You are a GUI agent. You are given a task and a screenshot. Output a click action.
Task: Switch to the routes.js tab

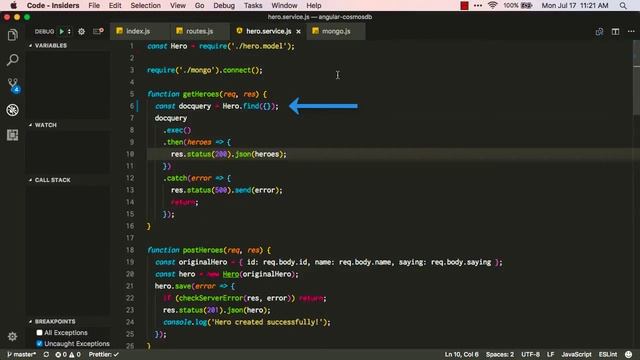tap(200, 31)
